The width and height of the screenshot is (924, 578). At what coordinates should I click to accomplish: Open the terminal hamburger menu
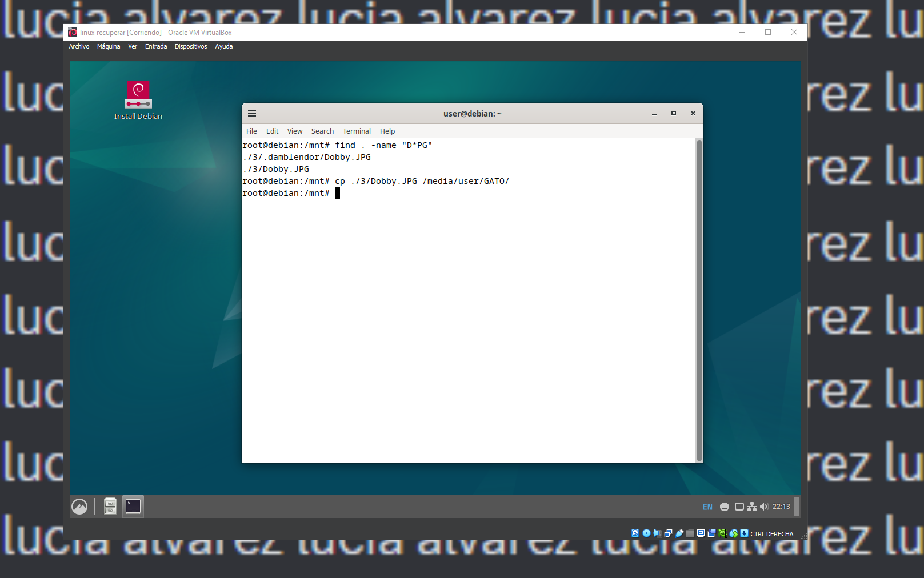[251, 113]
